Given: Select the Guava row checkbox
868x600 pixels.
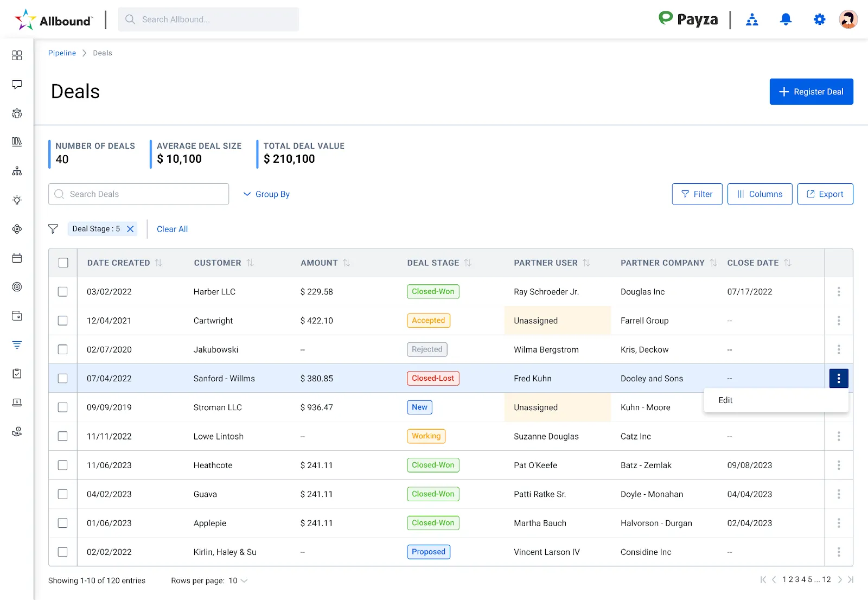Looking at the screenshot, I should 63,494.
